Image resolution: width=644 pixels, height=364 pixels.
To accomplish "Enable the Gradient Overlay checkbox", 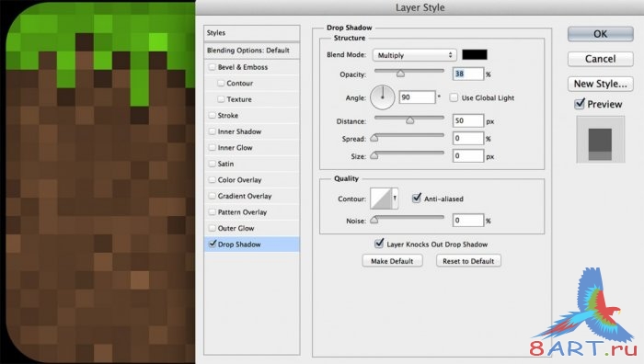I will pyautogui.click(x=213, y=196).
